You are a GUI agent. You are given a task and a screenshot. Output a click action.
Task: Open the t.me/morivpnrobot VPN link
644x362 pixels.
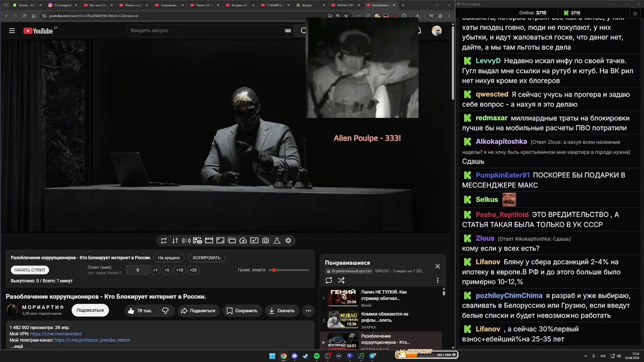click(x=56, y=334)
